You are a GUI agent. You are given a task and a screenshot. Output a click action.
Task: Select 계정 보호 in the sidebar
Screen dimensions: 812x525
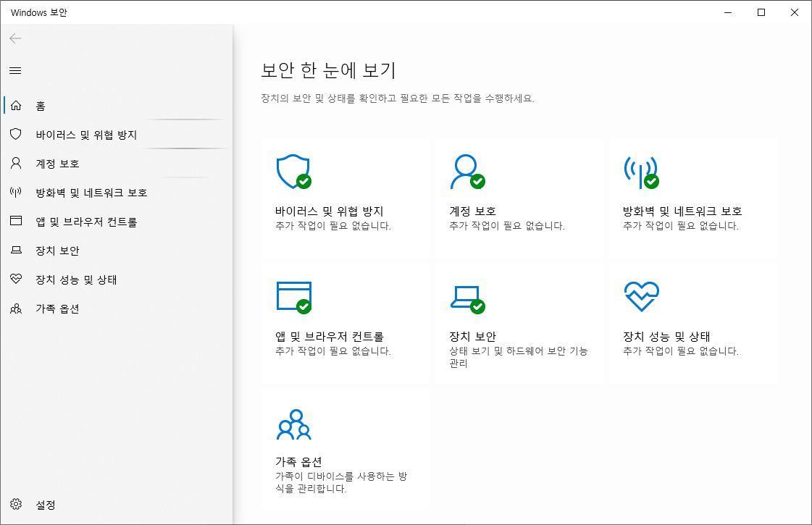57,164
